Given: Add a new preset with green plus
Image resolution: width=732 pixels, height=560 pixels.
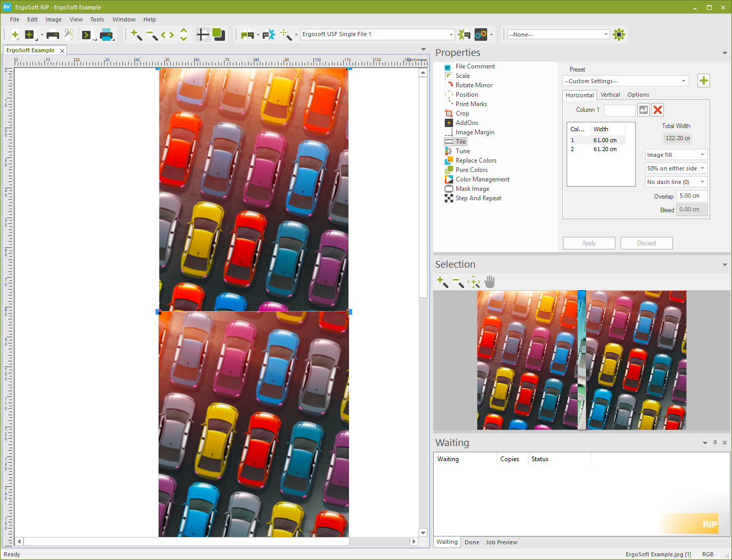Looking at the screenshot, I should point(704,81).
